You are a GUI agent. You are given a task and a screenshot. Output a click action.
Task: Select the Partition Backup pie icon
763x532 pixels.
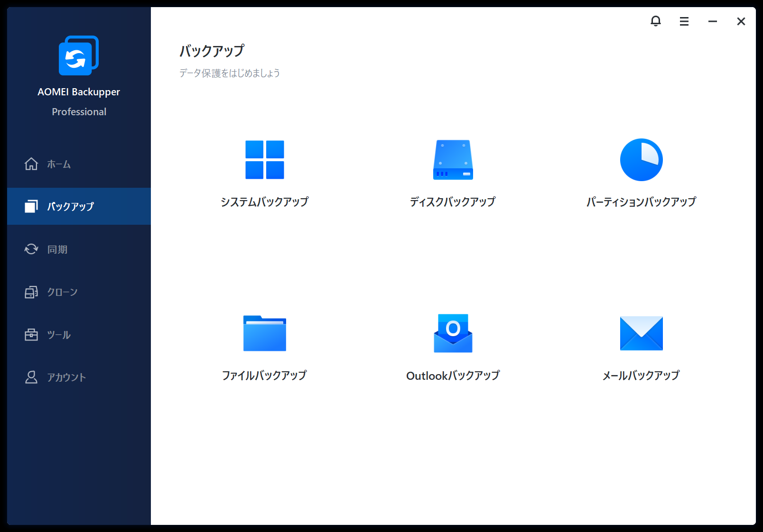[x=641, y=160]
